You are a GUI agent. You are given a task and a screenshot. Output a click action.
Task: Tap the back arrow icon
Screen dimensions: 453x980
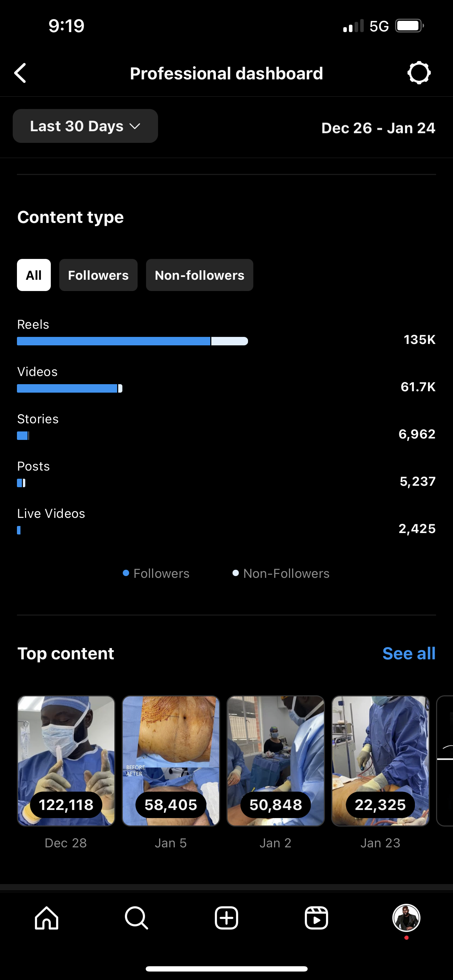click(x=20, y=73)
